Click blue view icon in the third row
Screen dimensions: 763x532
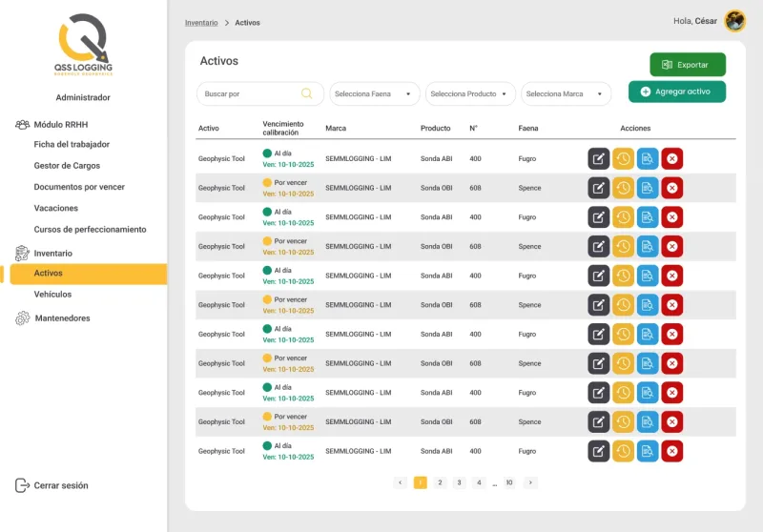648,216
